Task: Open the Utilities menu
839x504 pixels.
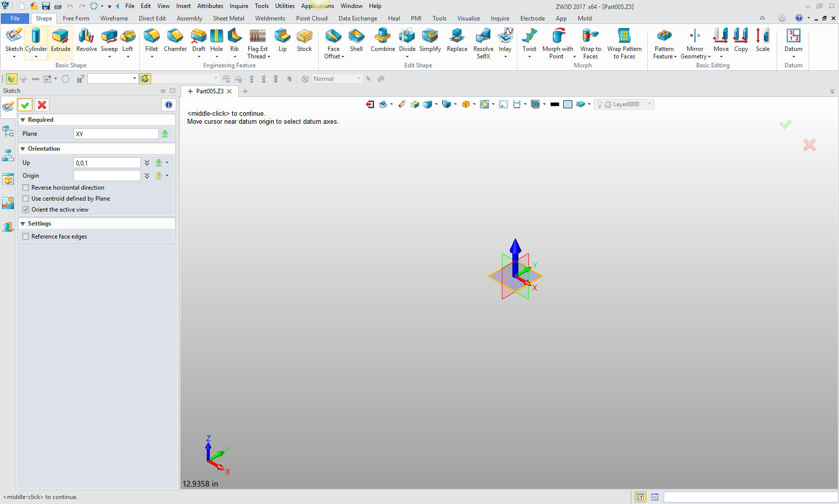Action: pyautogui.click(x=285, y=6)
